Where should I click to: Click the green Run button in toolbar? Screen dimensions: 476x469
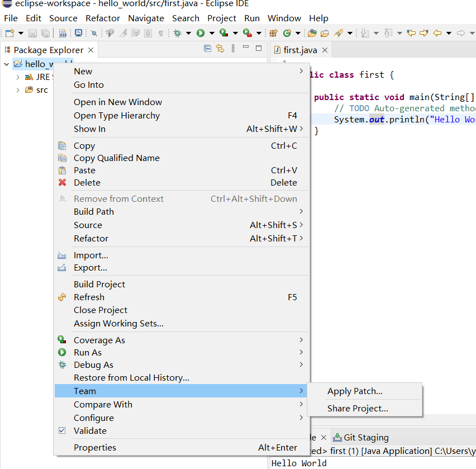(201, 33)
